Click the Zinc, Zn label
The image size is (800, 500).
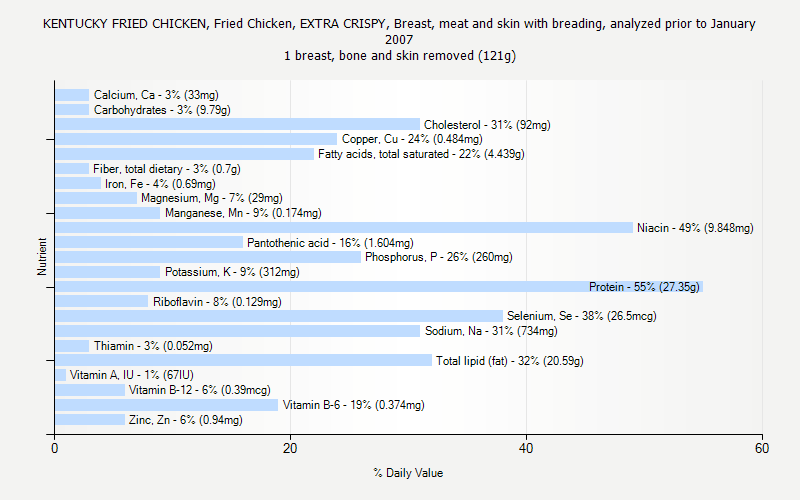pyautogui.click(x=185, y=420)
